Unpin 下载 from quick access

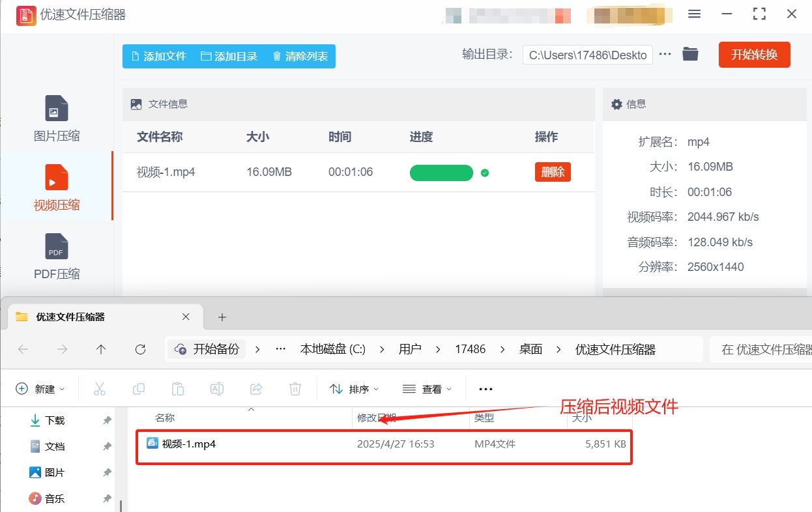coord(106,420)
